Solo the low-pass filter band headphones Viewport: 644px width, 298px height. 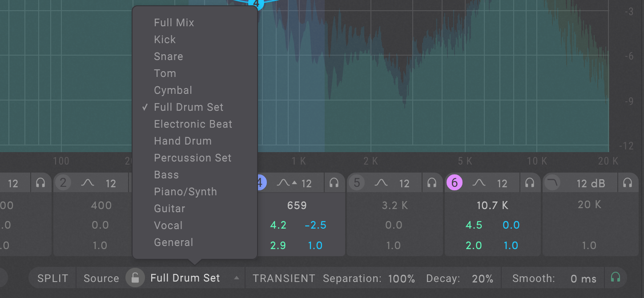(x=628, y=183)
